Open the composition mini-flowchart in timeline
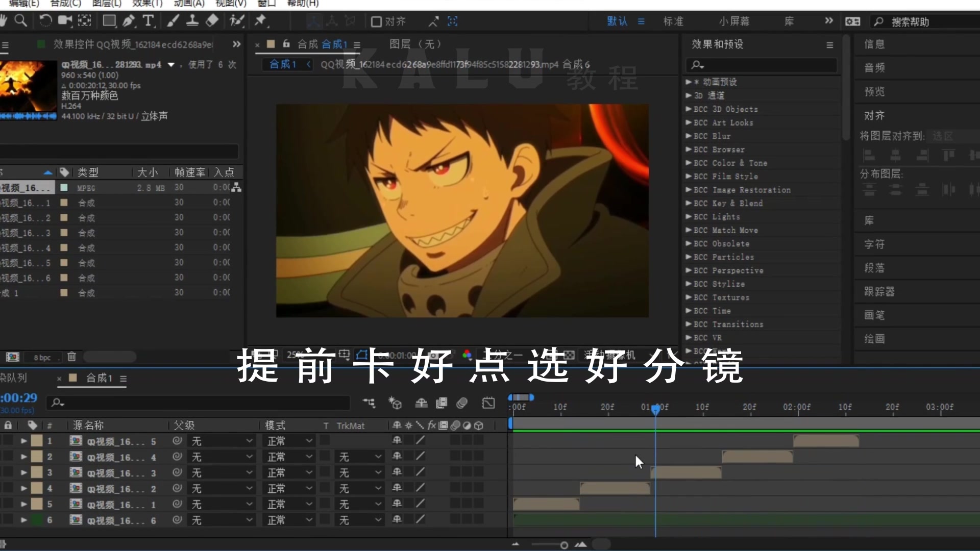The width and height of the screenshot is (980, 551). [369, 403]
